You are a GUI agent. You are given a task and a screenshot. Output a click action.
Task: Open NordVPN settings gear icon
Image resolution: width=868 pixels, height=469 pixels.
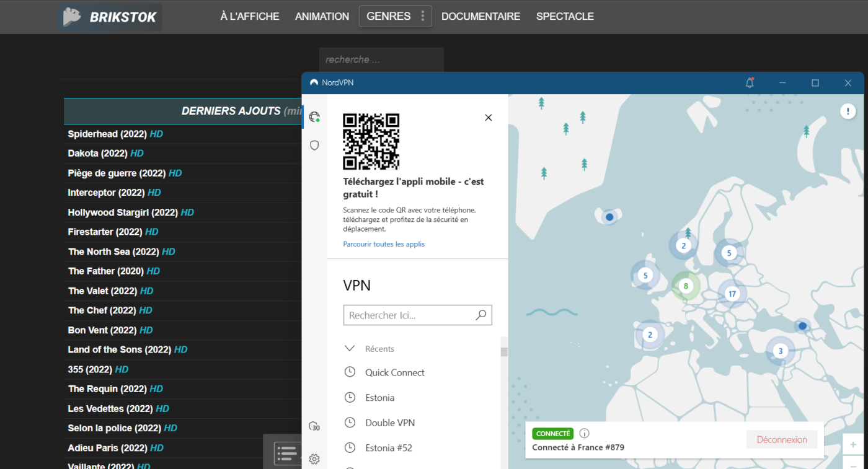tap(314, 459)
